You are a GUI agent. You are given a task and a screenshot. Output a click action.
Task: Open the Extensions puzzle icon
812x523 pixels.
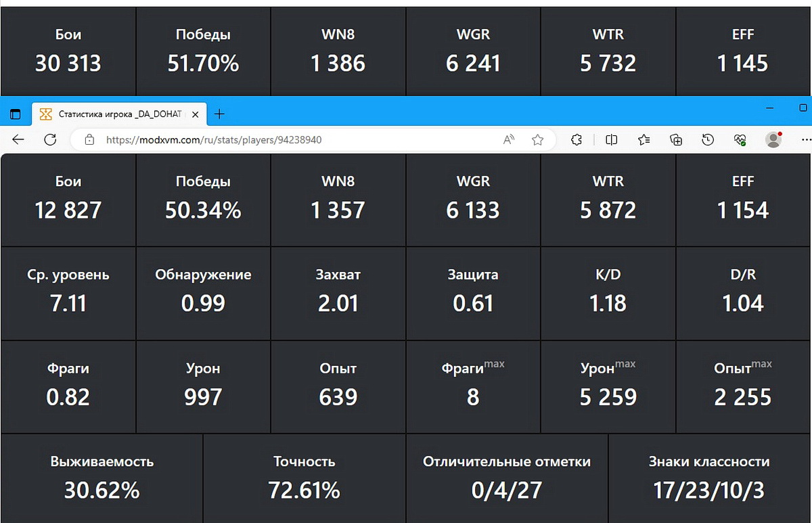click(577, 140)
